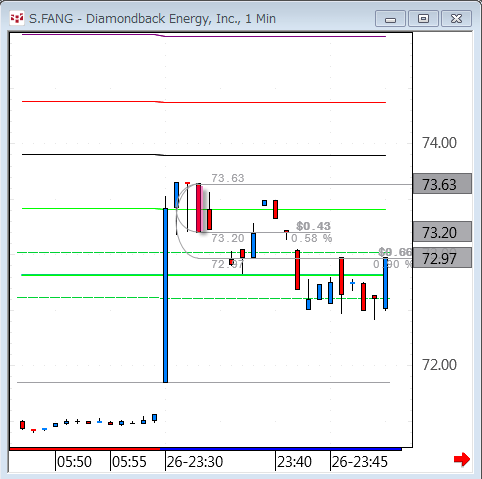
Task: Click the red session bar under the chart
Action: [85, 449]
